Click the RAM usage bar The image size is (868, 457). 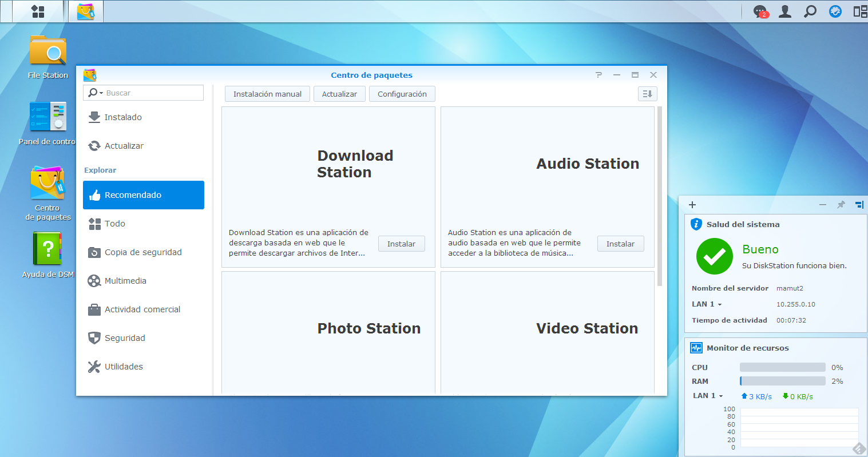[x=783, y=381]
